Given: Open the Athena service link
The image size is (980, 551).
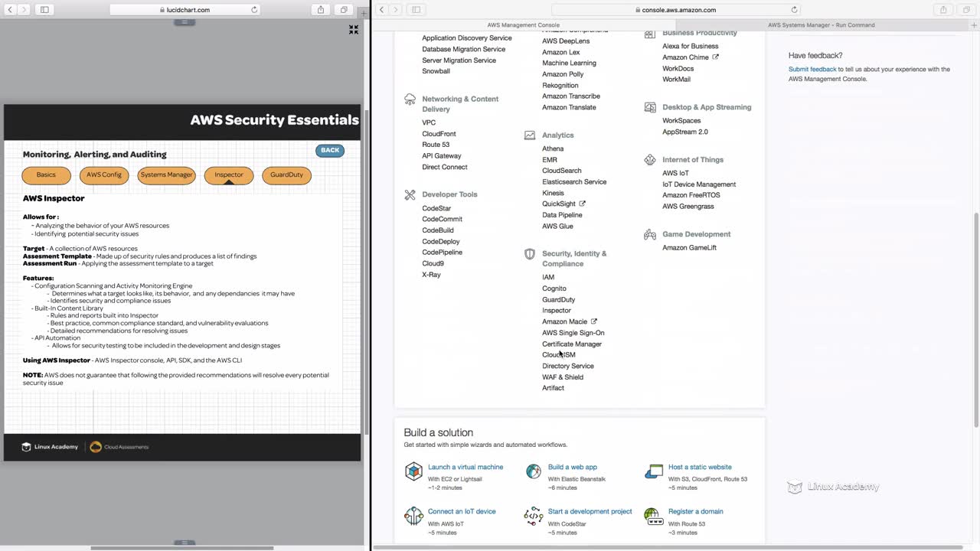Looking at the screenshot, I should [553, 149].
